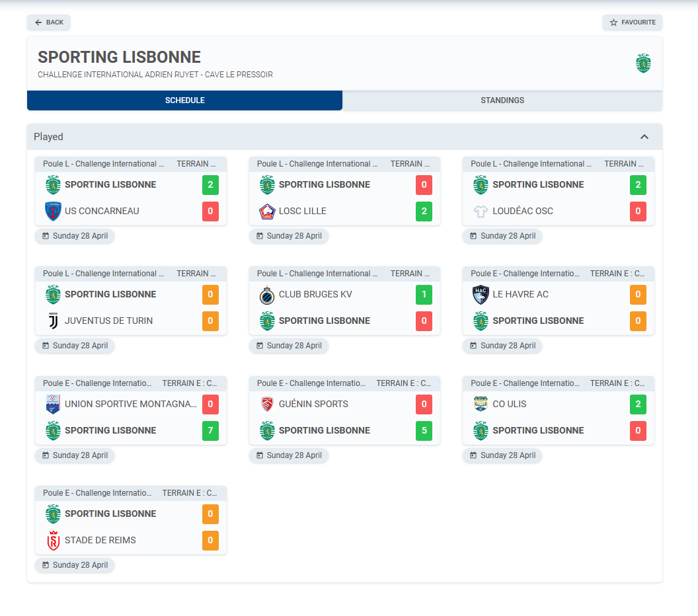Click the Loudéac OSC shirt placeholder icon

(481, 211)
